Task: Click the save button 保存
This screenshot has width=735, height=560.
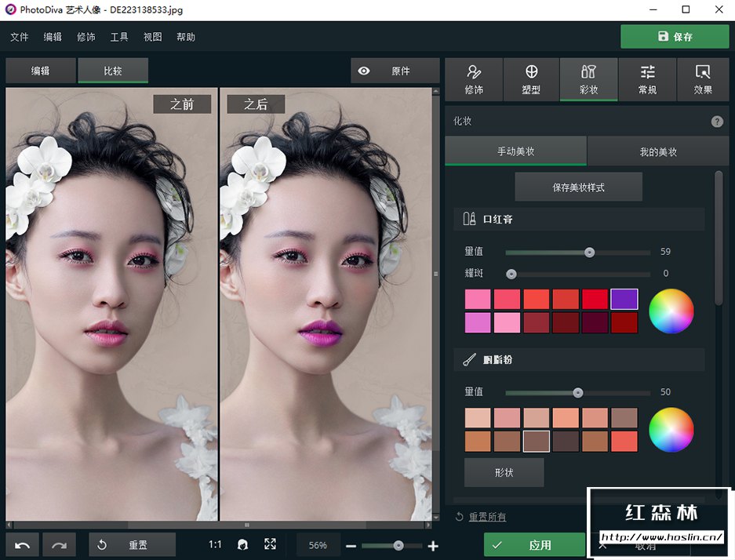Action: (x=675, y=37)
